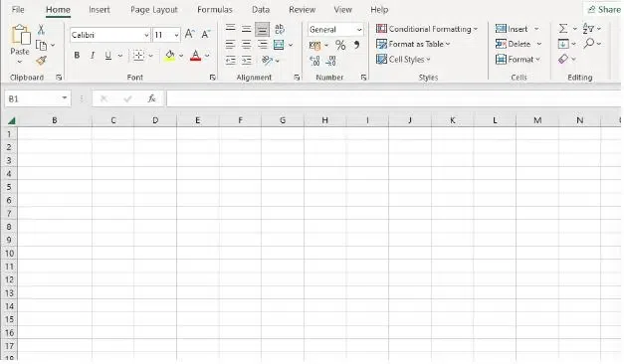Click the Orientation text angle icon
The width and height of the screenshot is (624, 364).
(x=267, y=60)
